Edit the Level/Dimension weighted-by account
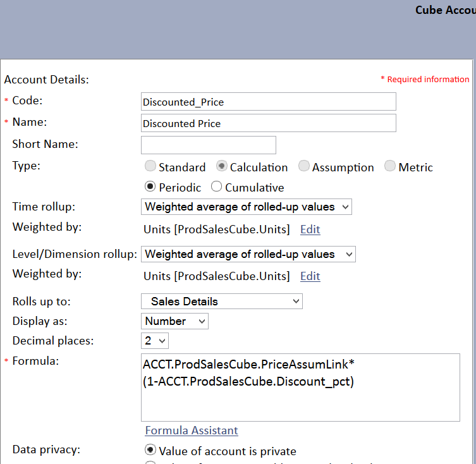Viewport: 476px width, 464px height. [x=310, y=276]
